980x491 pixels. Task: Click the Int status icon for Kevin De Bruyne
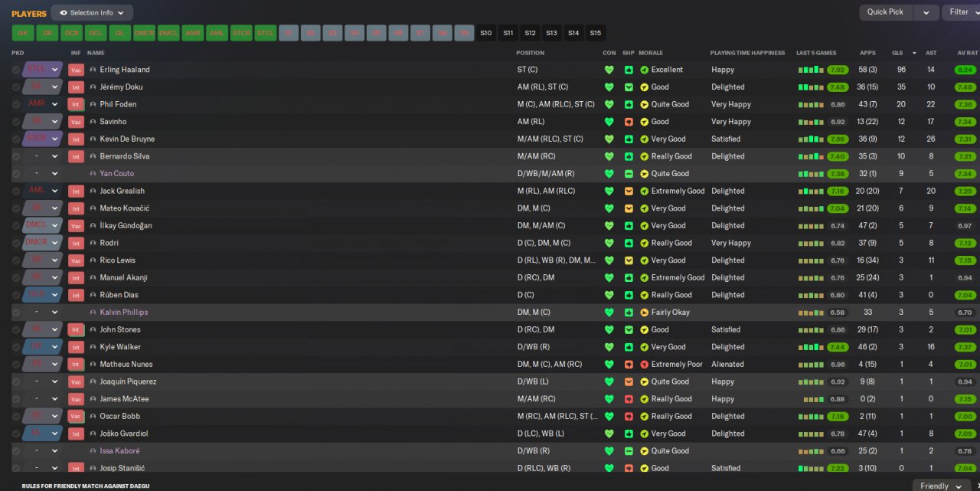click(x=76, y=139)
